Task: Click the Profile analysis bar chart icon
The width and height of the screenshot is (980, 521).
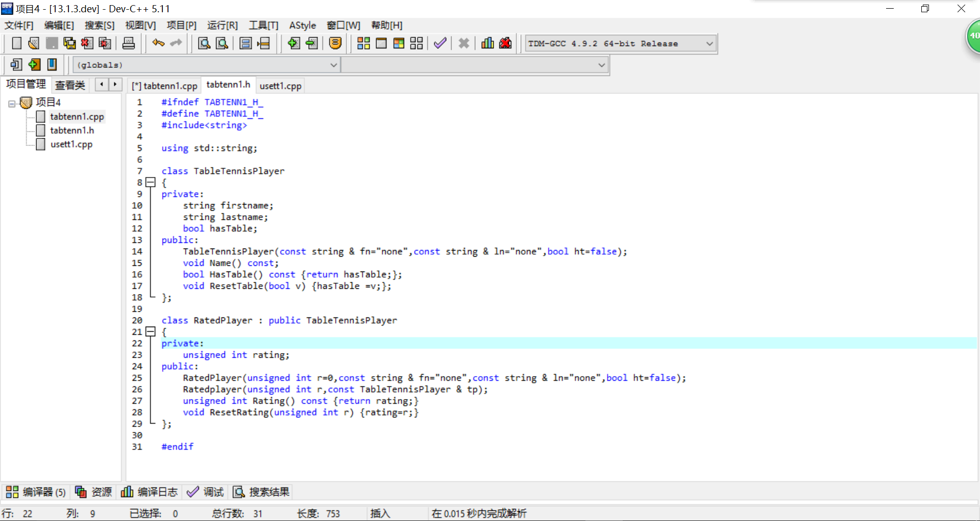Action: 487,43
